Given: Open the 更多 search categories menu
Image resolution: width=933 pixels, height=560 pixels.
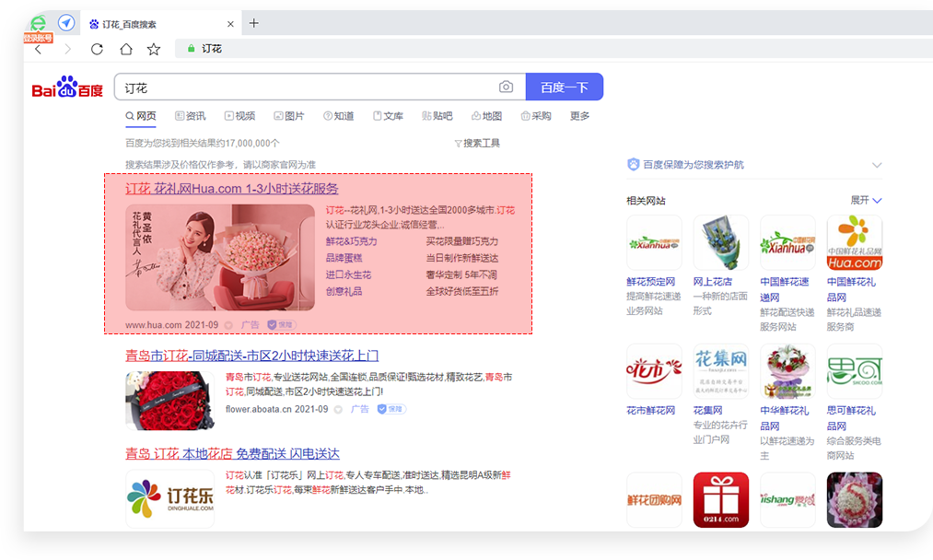Looking at the screenshot, I should click(x=579, y=116).
